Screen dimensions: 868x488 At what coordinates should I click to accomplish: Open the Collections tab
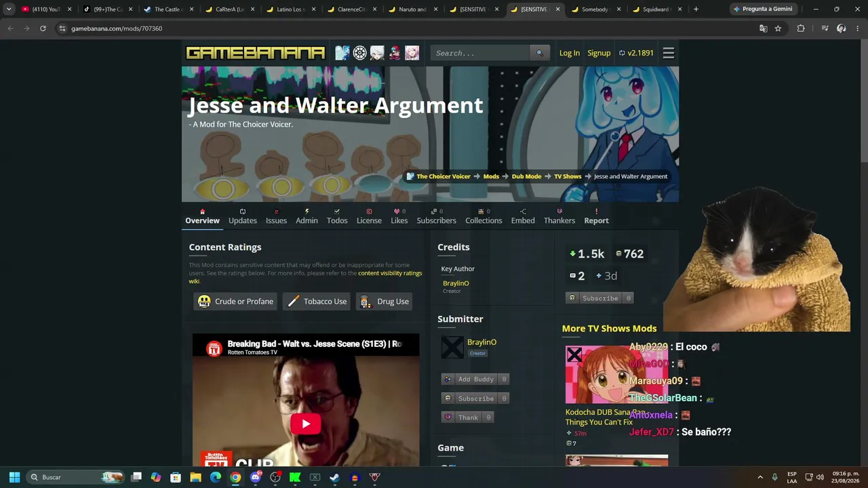484,216
